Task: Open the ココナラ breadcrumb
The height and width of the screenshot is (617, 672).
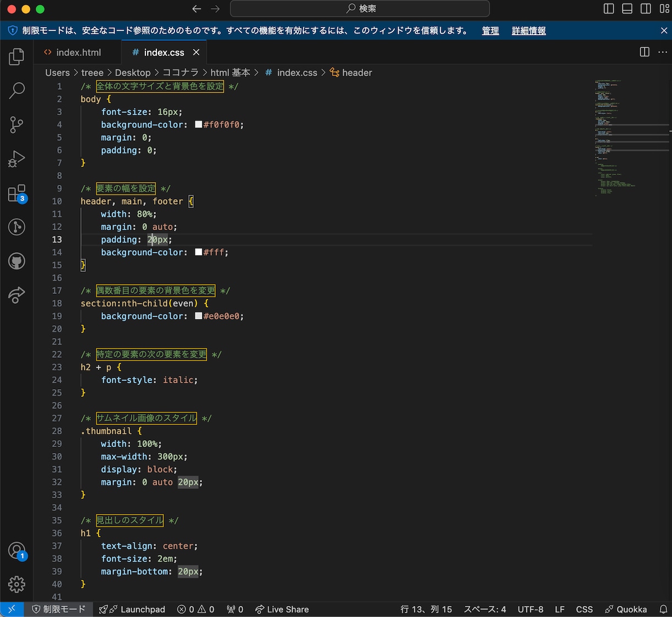Action: (180, 73)
